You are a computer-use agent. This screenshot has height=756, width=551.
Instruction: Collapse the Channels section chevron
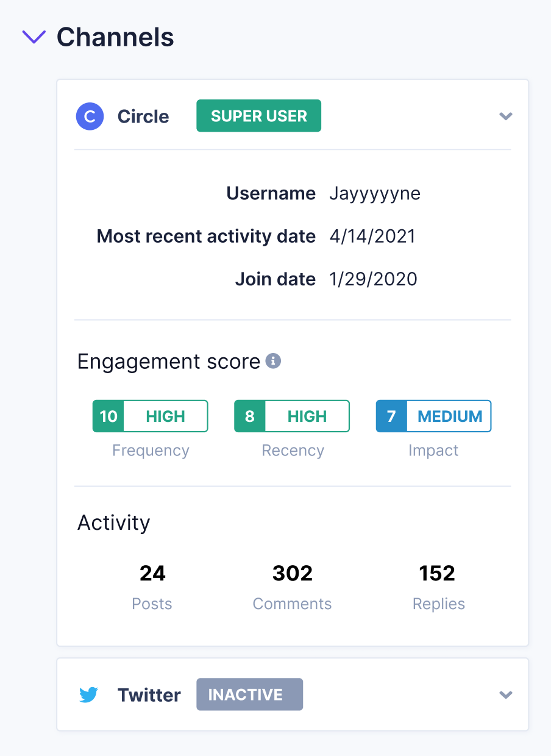click(x=34, y=37)
